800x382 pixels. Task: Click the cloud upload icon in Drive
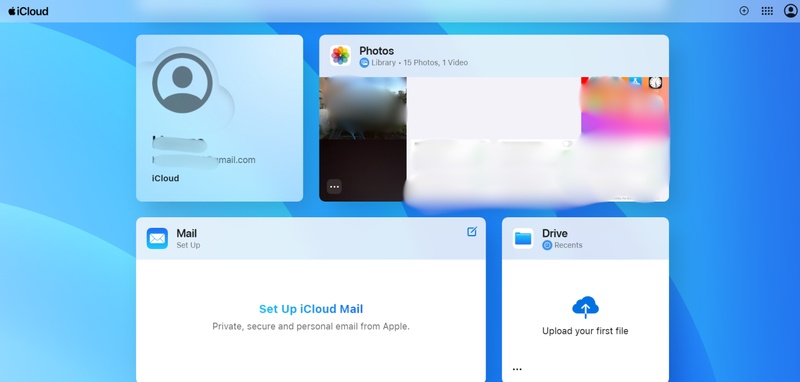[x=585, y=307]
